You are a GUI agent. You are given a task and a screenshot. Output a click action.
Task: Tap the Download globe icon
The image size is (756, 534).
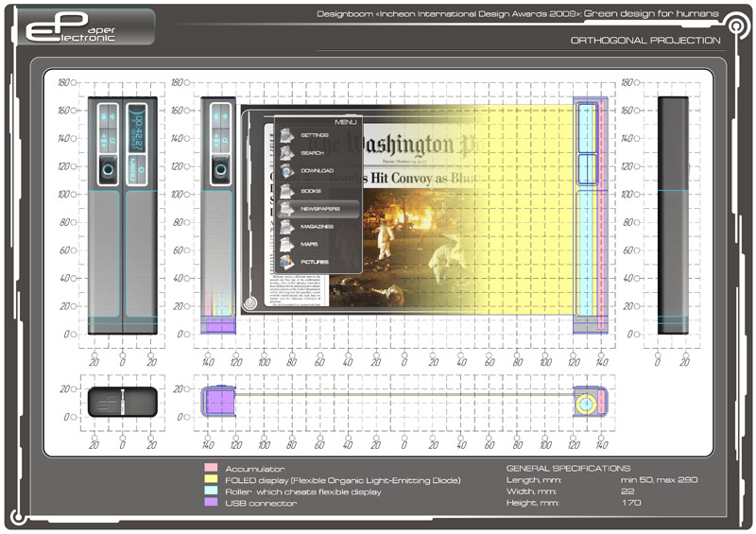click(287, 170)
